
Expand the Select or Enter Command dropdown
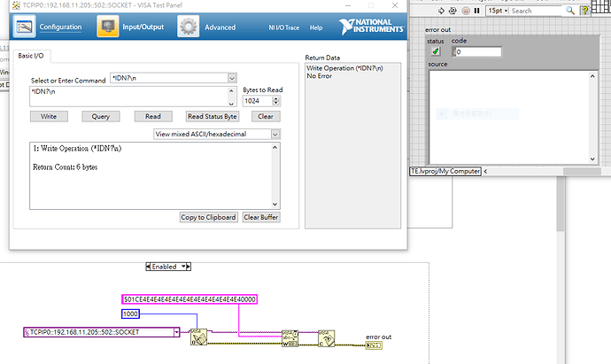[x=232, y=78]
